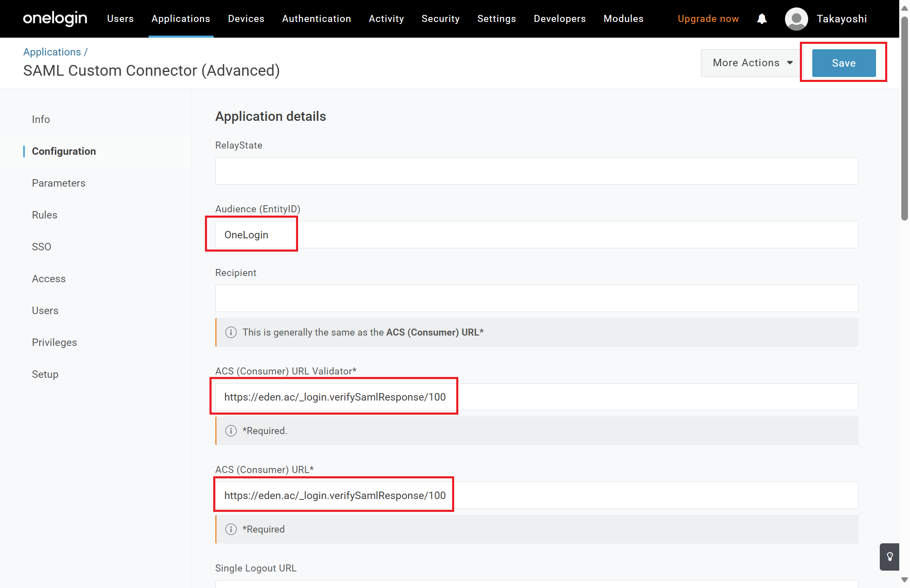Click the Upgrade now link
Screen dimensions: 910x588
click(708, 19)
